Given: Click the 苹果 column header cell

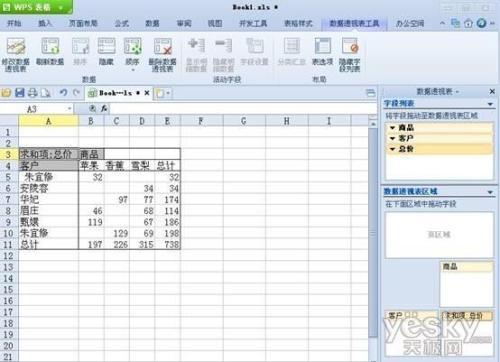Looking at the screenshot, I should point(91,166).
